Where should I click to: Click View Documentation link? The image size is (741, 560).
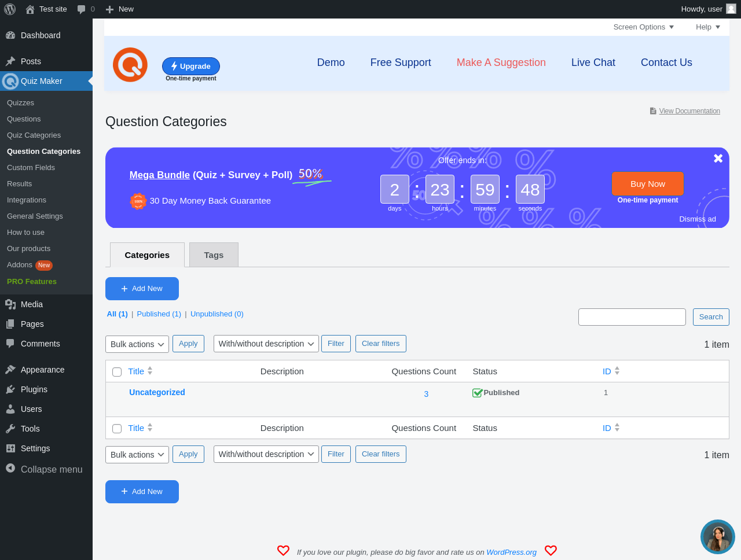[689, 111]
